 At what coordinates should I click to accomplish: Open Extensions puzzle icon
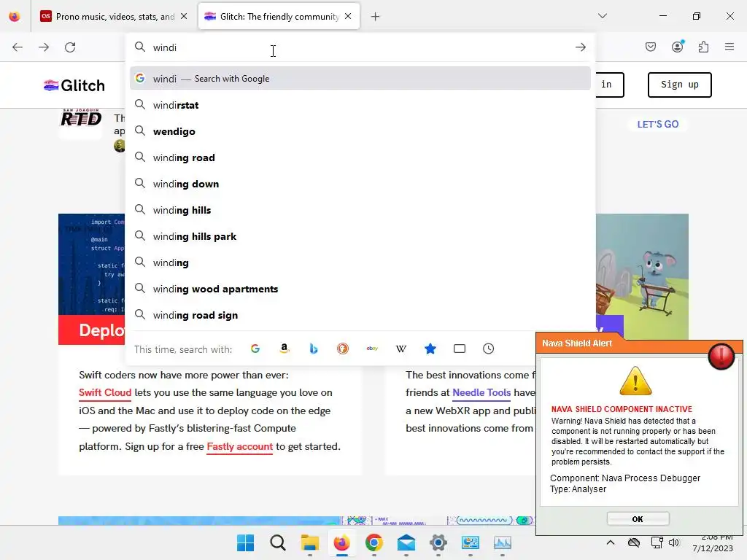point(704,47)
